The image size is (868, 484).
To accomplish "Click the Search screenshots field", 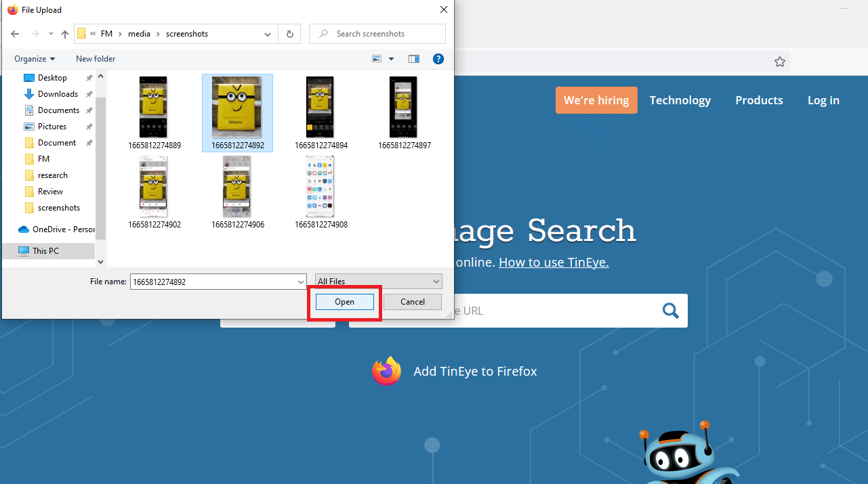I will click(377, 34).
